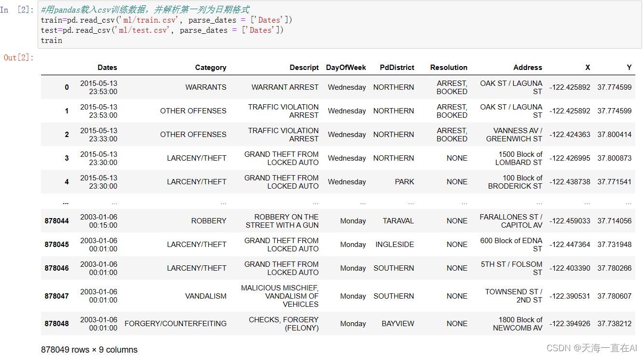Image resolution: width=644 pixels, height=357 pixels.
Task: Click the Descript column header
Action: pyautogui.click(x=304, y=68)
